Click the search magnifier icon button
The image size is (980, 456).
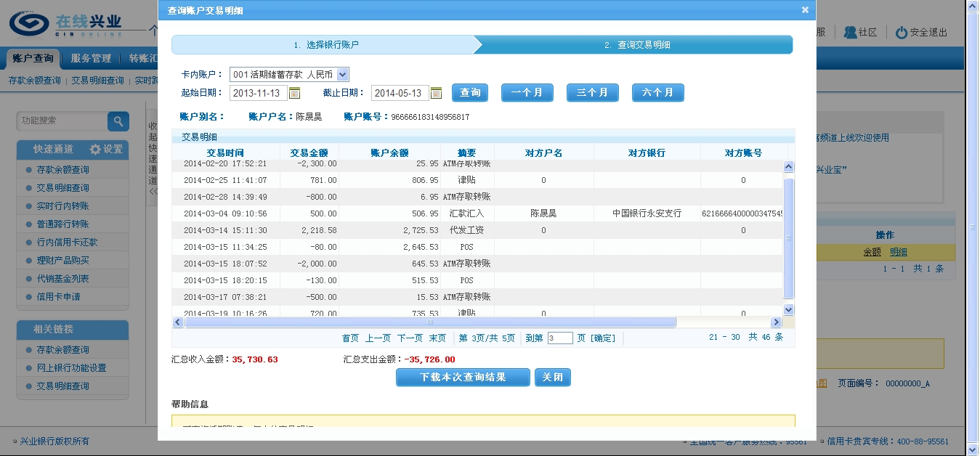118,121
